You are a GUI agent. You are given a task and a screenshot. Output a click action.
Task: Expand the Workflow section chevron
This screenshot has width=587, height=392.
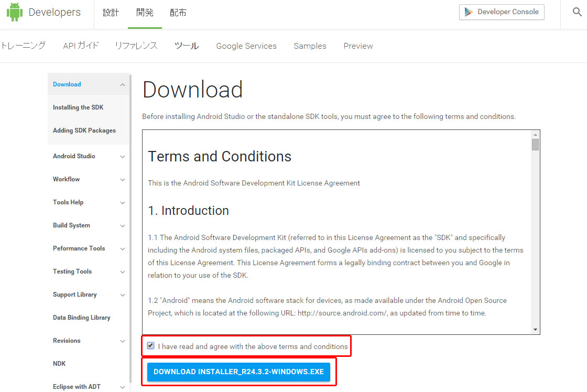click(x=123, y=180)
